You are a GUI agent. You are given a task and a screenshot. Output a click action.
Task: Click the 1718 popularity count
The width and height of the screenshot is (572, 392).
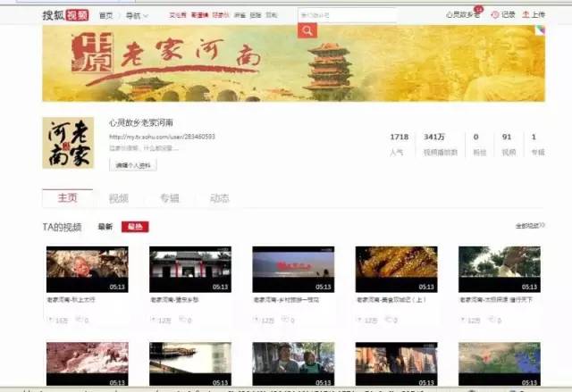pos(400,137)
